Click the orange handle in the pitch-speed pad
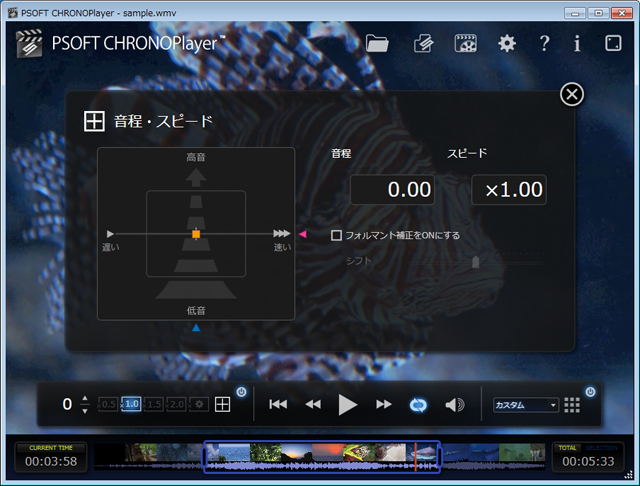The width and height of the screenshot is (640, 486). tap(196, 234)
